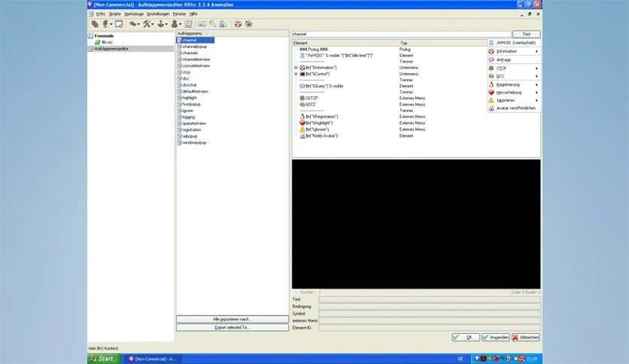The image size is (629, 364).
Task: Click the penguin icon of $tr("&Registration")
Action: [302, 117]
